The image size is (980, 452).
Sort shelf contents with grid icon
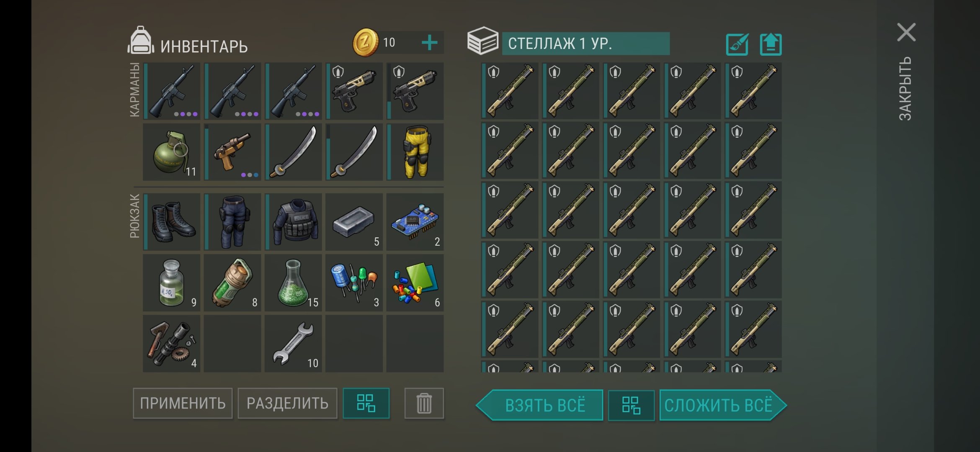point(631,406)
